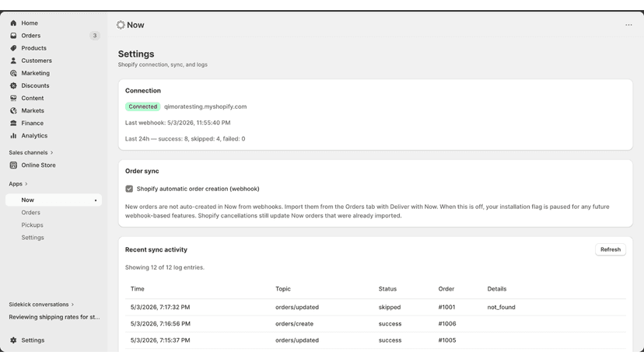Image resolution: width=644 pixels, height=362 pixels.
Task: Open Content section
Action: coord(33,98)
